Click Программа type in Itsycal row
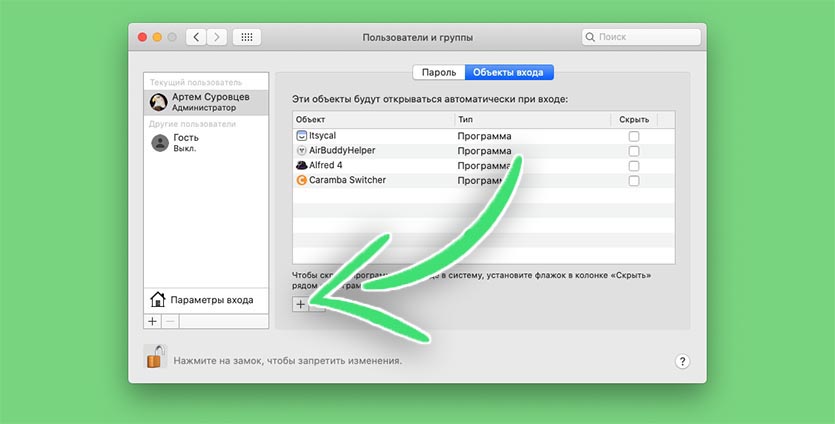This screenshot has height=424, width=835. coord(484,136)
